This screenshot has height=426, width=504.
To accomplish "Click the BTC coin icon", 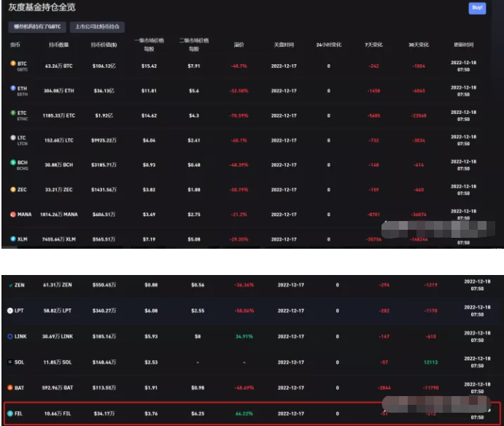I will pyautogui.click(x=12, y=64).
